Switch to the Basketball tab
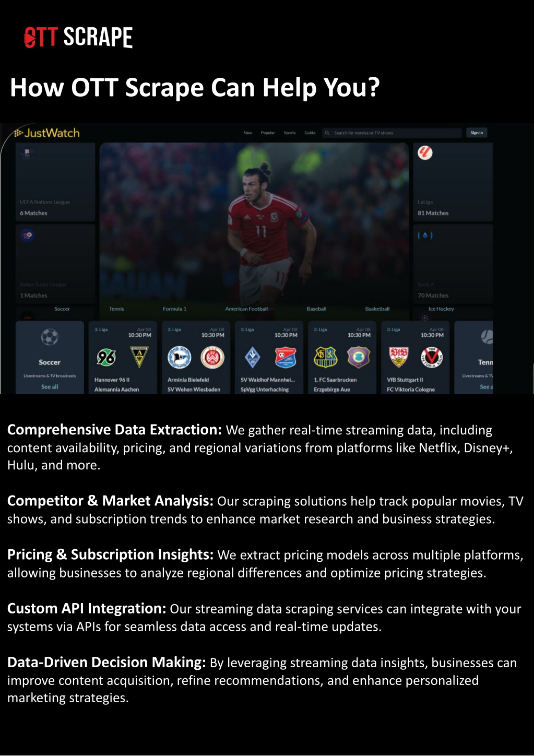The width and height of the screenshot is (534, 756). click(377, 309)
